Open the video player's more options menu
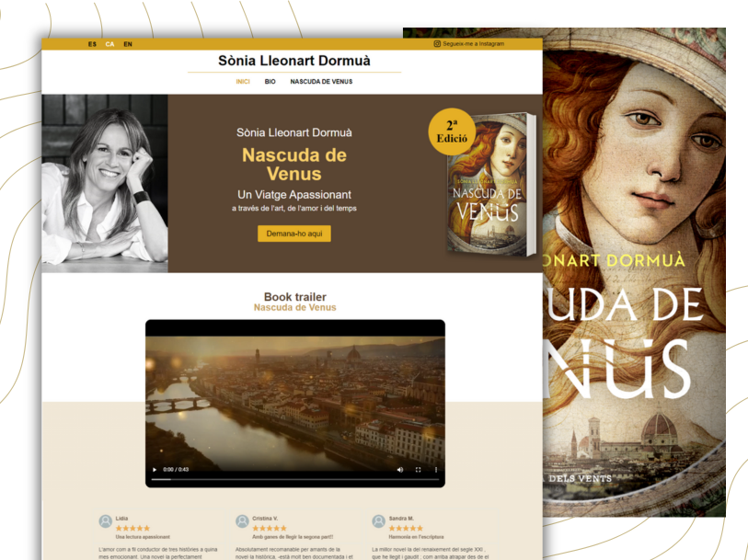 coord(437,469)
